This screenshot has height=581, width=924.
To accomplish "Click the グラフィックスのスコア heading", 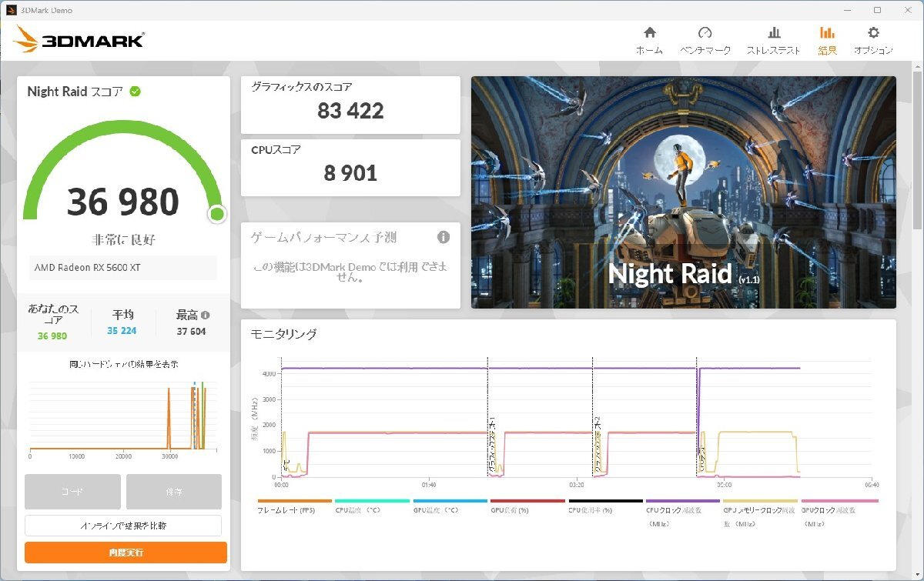I will (x=302, y=87).
